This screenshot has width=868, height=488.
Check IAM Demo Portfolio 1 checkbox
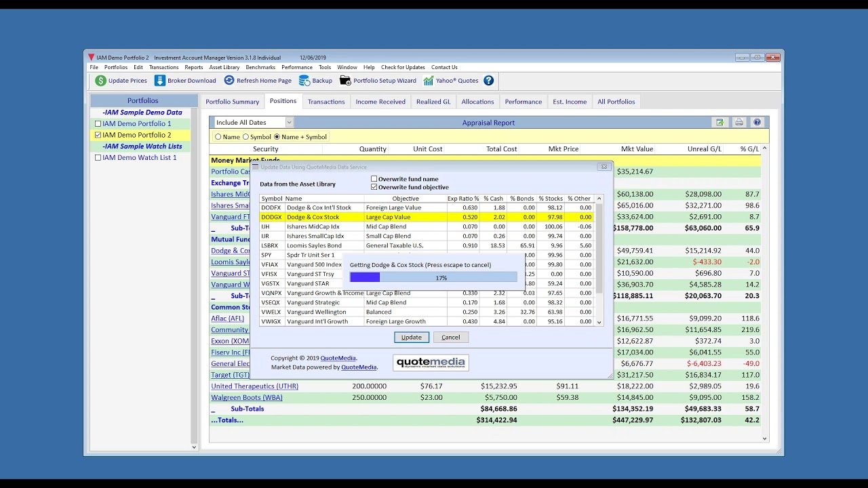click(98, 124)
